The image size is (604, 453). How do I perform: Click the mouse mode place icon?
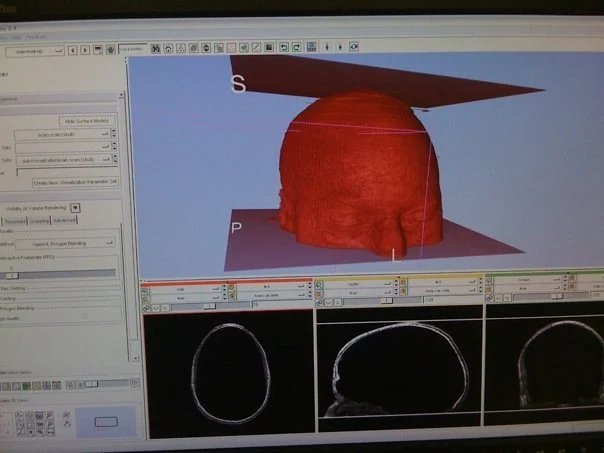[340, 47]
